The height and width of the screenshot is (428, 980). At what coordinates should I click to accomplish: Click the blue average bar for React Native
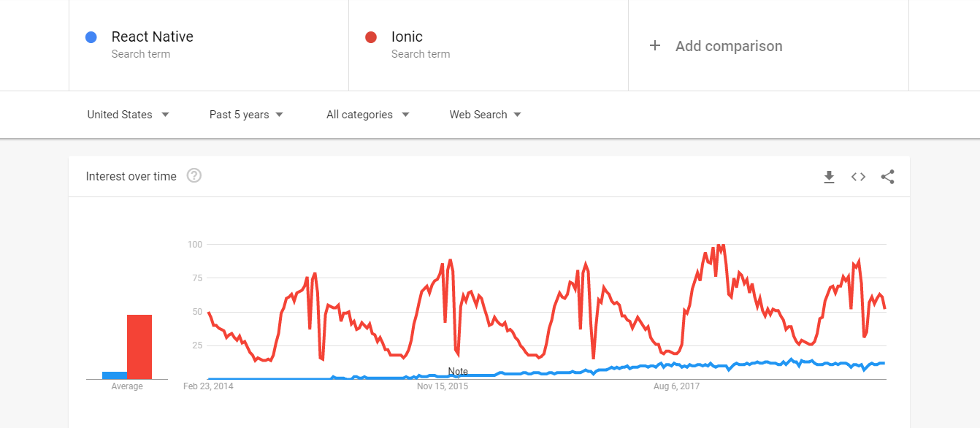click(113, 373)
